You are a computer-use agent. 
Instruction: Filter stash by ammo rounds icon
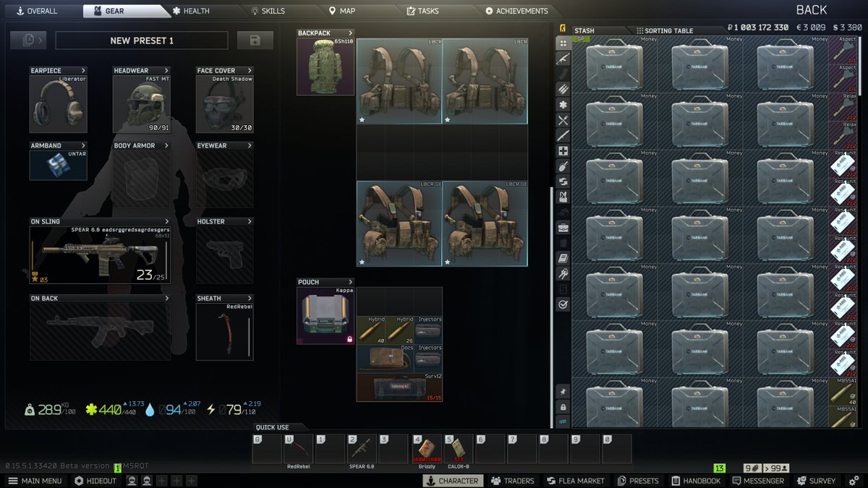(x=563, y=89)
